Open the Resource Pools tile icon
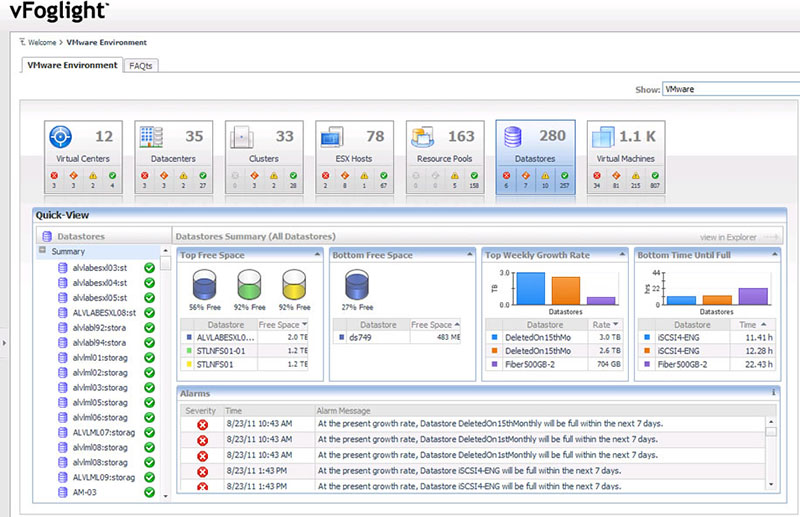The image size is (800, 517). pyautogui.click(x=422, y=137)
